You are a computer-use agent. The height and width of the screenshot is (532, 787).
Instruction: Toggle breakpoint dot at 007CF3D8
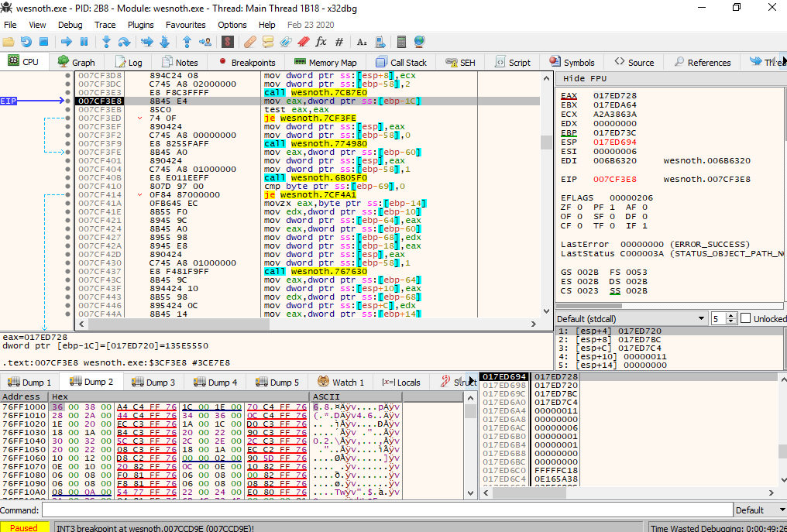tap(67, 75)
